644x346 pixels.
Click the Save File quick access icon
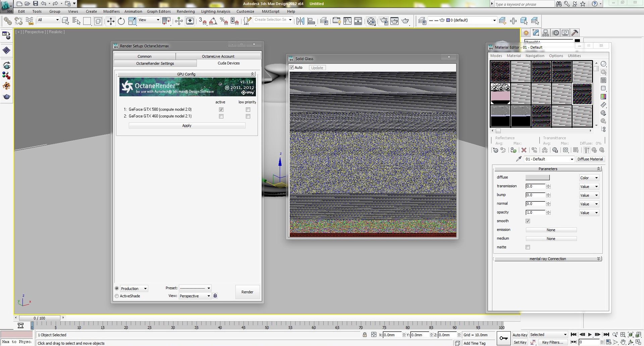pyautogui.click(x=35, y=4)
